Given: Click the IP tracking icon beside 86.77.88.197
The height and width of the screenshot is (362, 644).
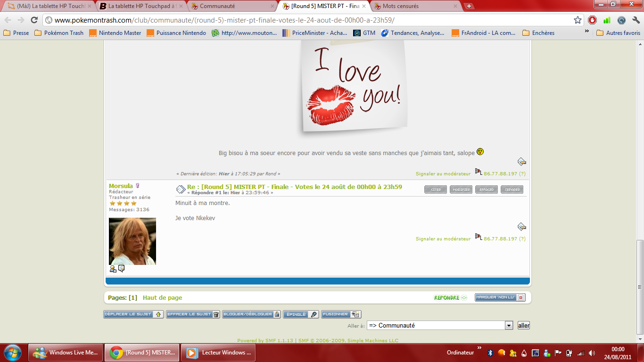Looking at the screenshot, I should [x=478, y=237].
